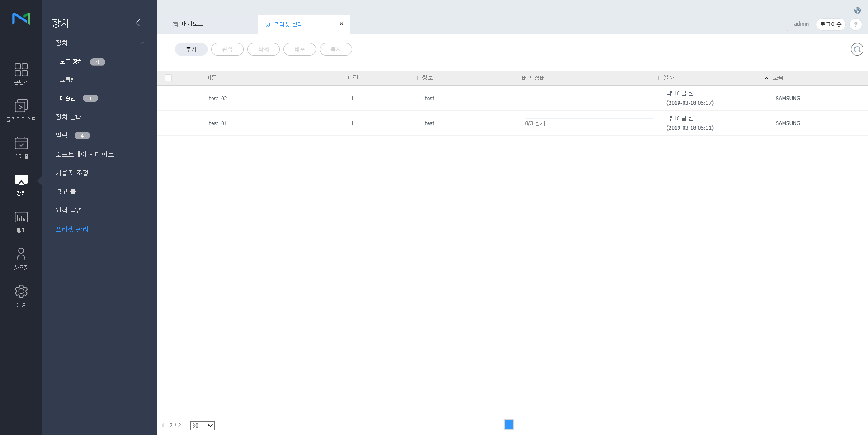
Task: Click the help question mark icon
Action: [x=855, y=24]
